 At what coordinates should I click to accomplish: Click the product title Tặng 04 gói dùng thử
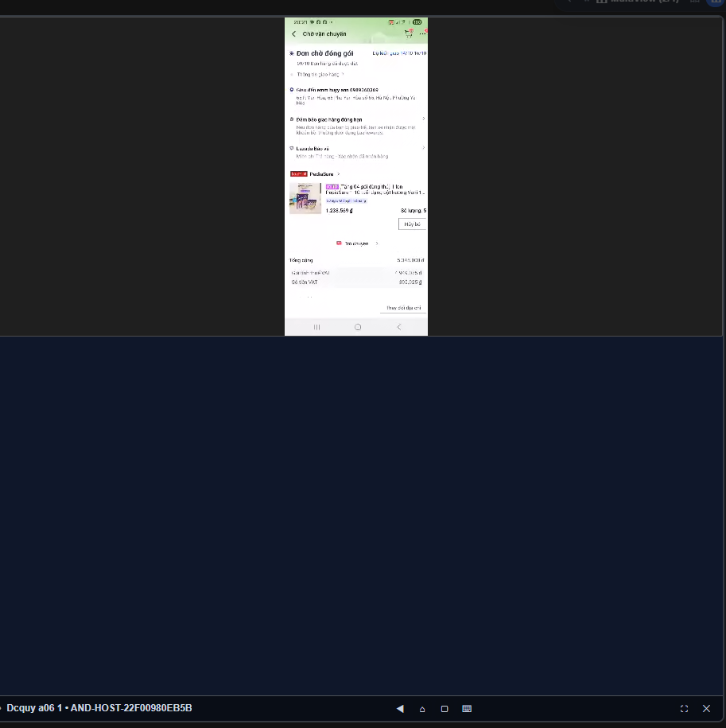(x=375, y=189)
